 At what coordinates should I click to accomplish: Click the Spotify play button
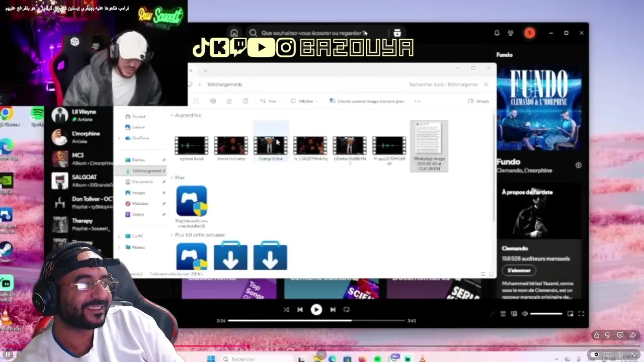[x=316, y=310]
